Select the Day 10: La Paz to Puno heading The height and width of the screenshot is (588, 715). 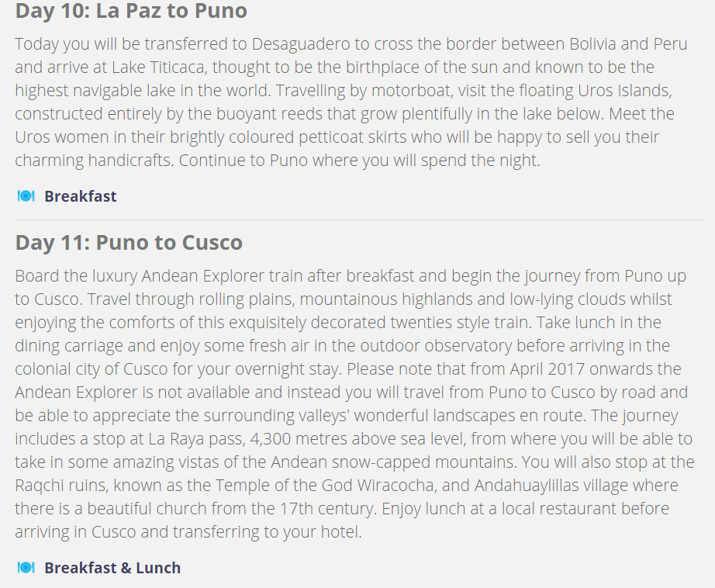(x=131, y=11)
